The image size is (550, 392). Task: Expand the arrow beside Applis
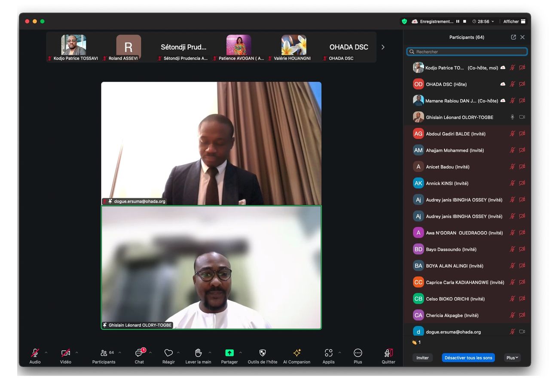coord(339,353)
